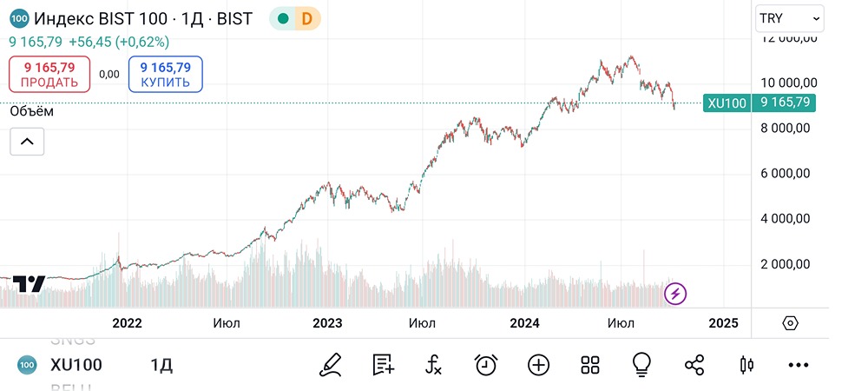Create an alert with the alarm clock icon
Viewport: 868px width, 391px height.
486,365
